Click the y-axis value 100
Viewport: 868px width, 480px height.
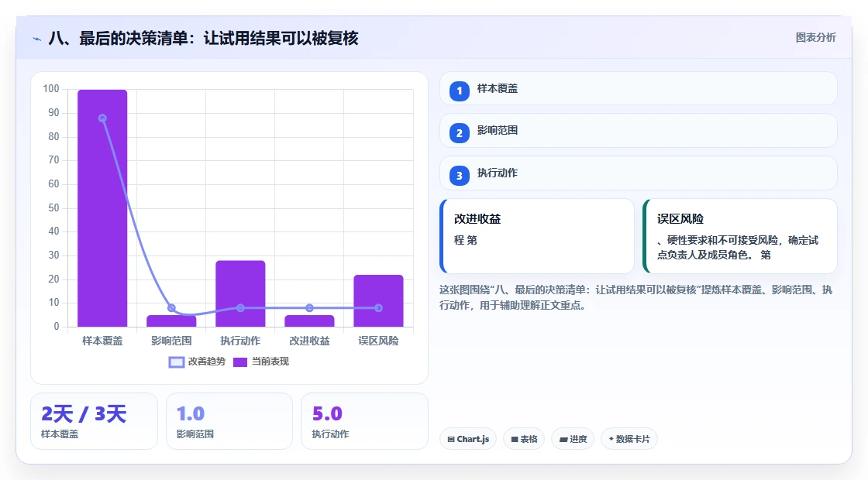point(51,89)
